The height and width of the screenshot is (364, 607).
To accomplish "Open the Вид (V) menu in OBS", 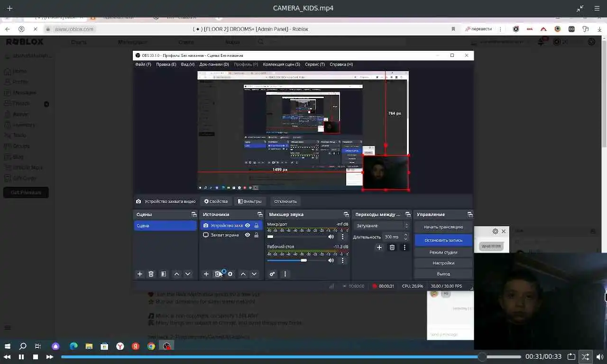I will (188, 64).
